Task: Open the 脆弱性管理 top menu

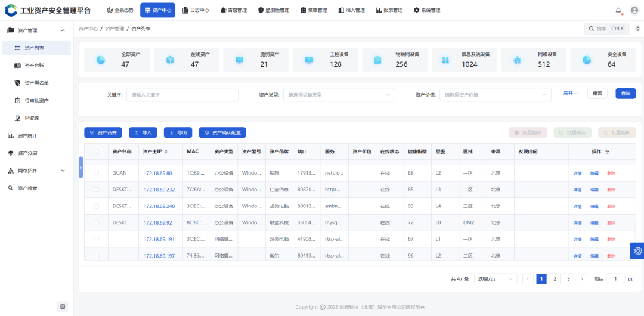Action: [274, 10]
